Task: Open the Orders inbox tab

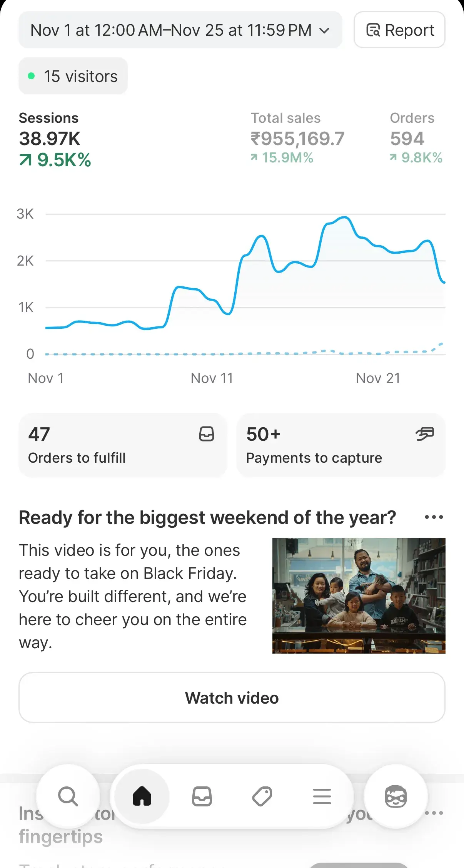Action: [202, 796]
